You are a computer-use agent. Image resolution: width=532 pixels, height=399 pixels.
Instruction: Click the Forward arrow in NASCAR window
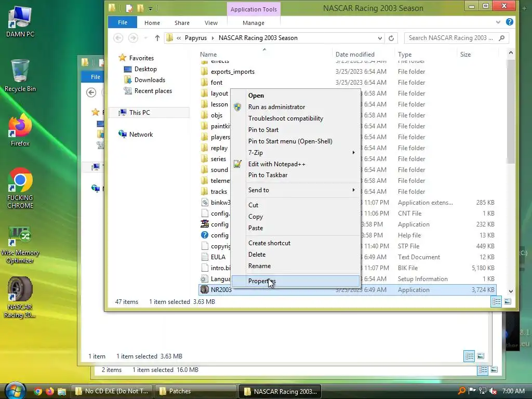click(x=133, y=38)
